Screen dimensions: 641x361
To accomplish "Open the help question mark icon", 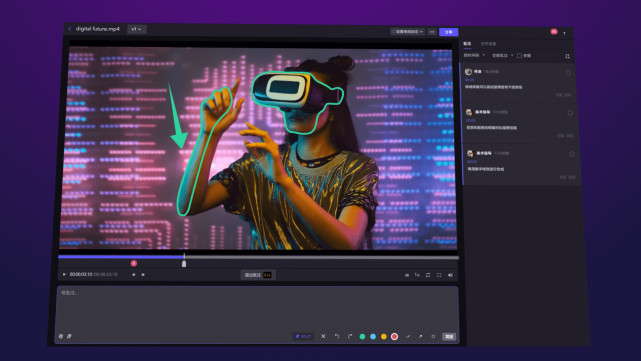I will tap(565, 33).
